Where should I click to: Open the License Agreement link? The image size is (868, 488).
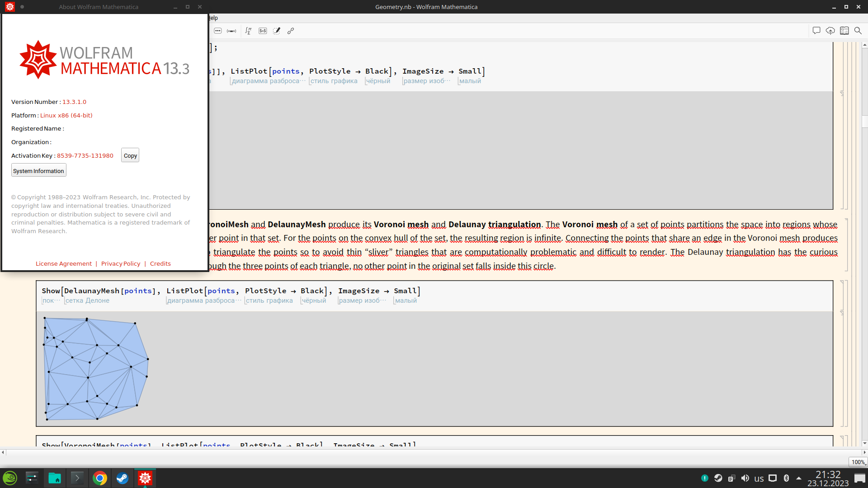(x=64, y=263)
